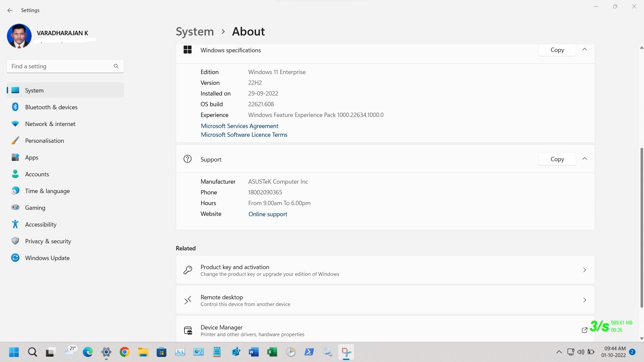The image size is (644, 362).
Task: Open the Device Manager external link icon
Action: (x=584, y=330)
